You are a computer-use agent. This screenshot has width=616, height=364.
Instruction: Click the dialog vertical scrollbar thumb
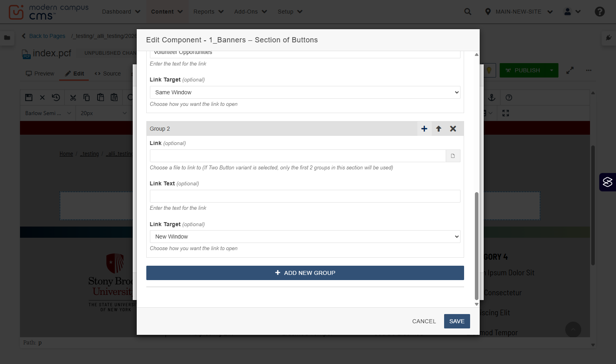click(476, 246)
